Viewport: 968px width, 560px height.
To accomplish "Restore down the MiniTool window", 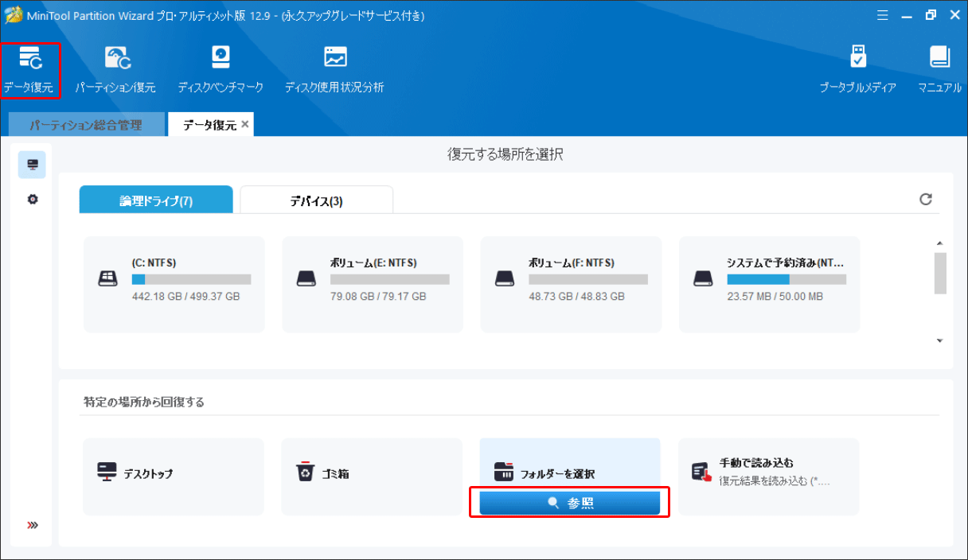I will point(931,15).
